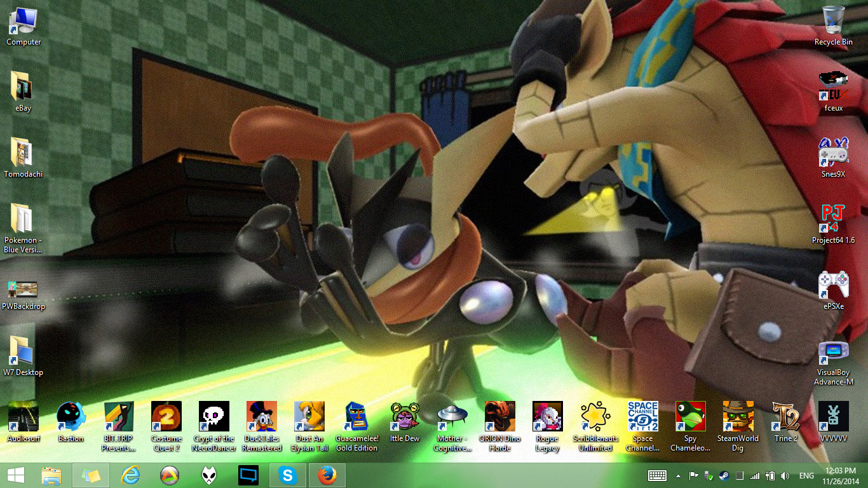The image size is (868, 488).
Task: Open foobar2000 alien-face taskbar icon
Action: coord(208,475)
